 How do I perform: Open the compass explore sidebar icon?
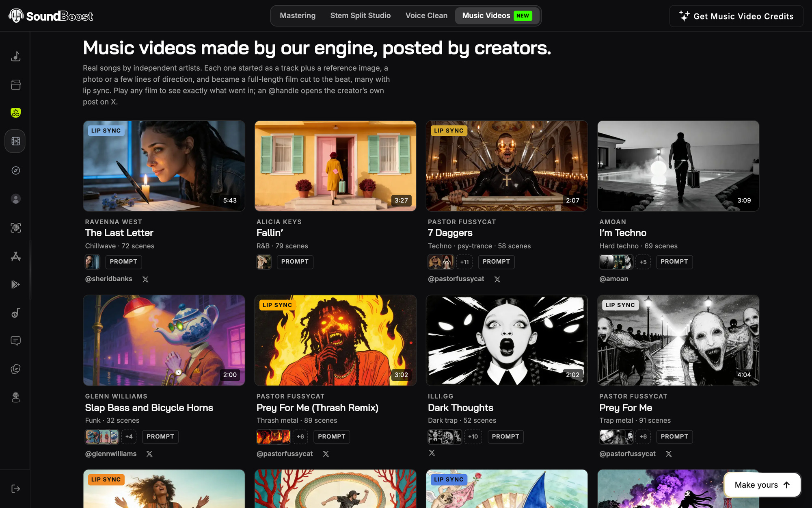pos(15,170)
